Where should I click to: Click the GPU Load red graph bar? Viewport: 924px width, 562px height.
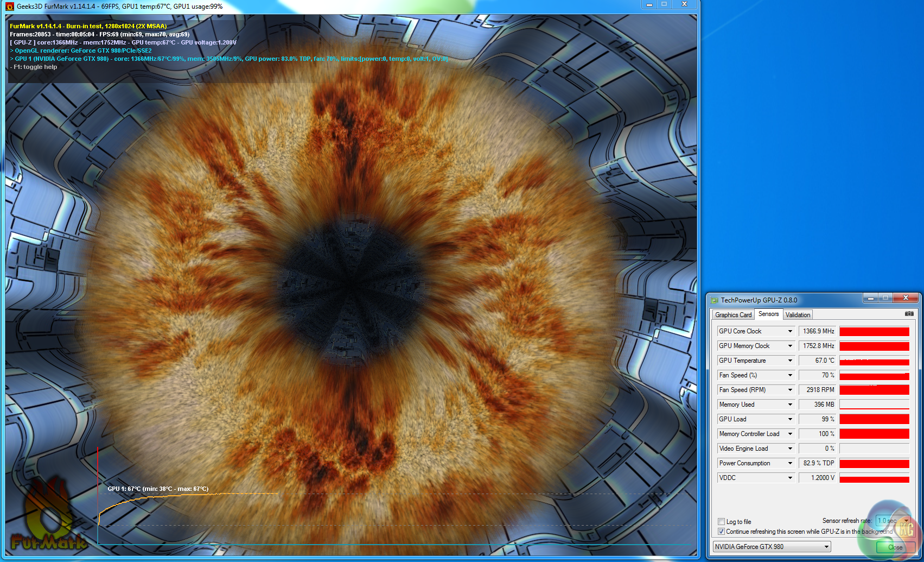tap(874, 419)
